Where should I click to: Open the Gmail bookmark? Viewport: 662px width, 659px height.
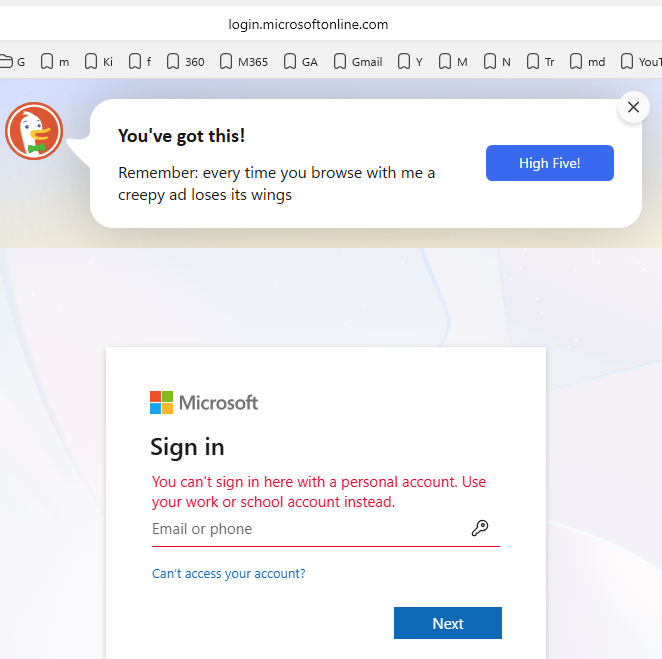[x=358, y=62]
